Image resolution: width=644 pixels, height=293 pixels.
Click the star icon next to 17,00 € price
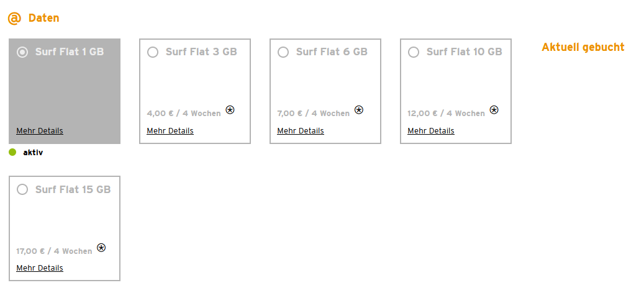point(101,247)
